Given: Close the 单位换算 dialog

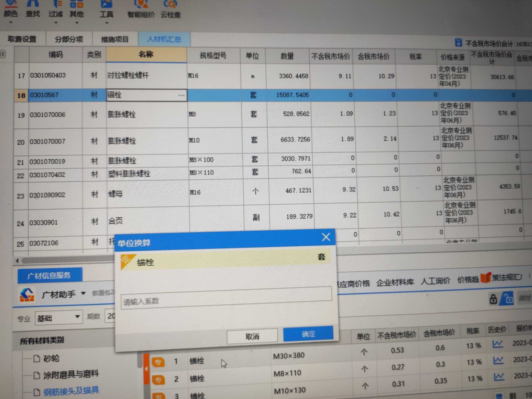Looking at the screenshot, I should pyautogui.click(x=326, y=237).
